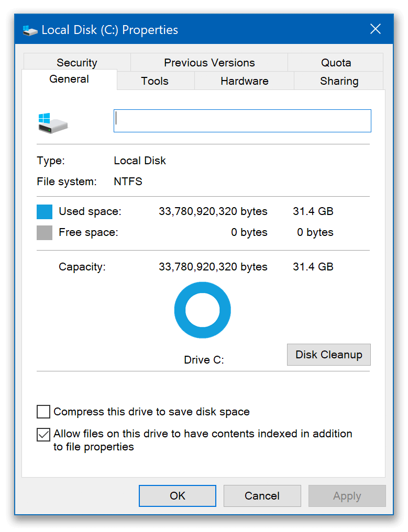408x532 pixels.
Task: Click the blue Used space color swatch
Action: (x=45, y=212)
